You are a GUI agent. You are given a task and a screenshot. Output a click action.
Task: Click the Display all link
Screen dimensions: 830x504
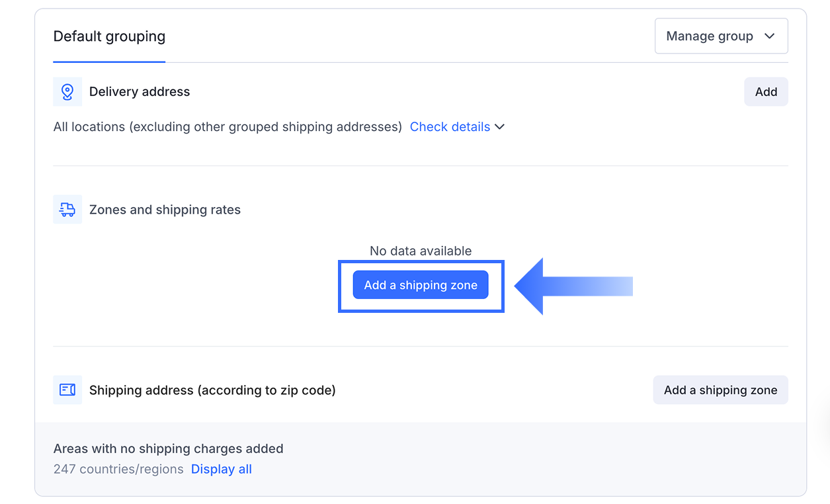[x=222, y=469]
